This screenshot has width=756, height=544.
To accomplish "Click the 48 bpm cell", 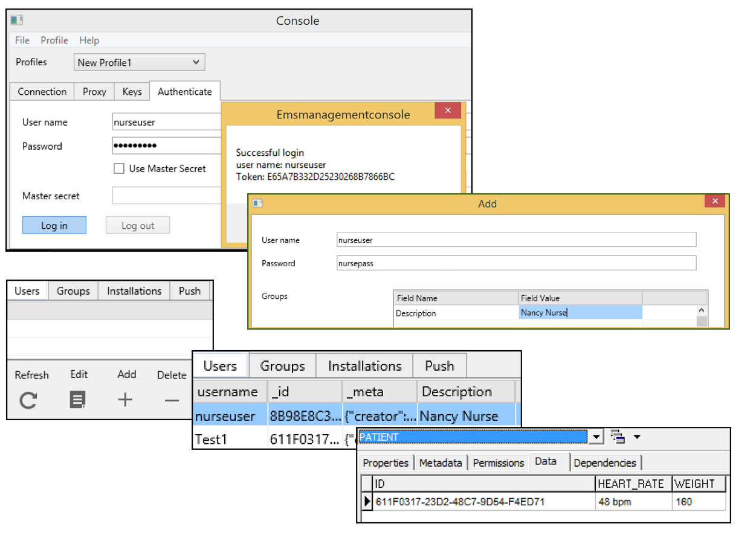I will (633, 501).
